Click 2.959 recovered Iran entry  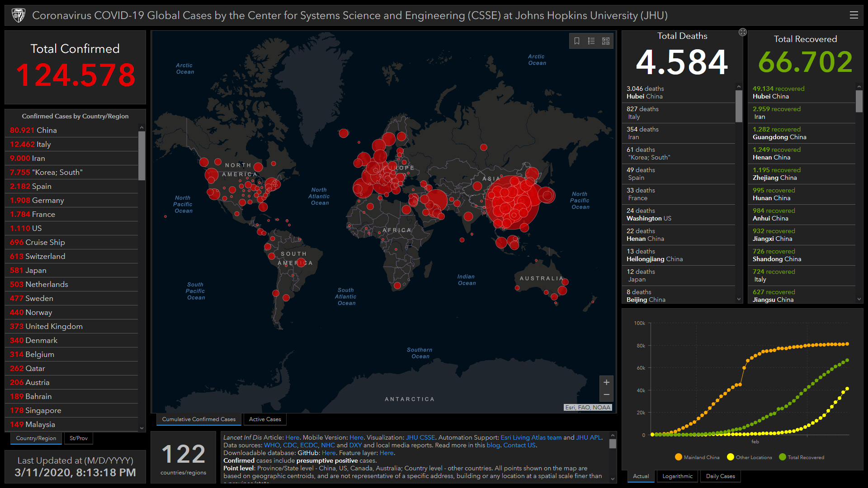[802, 113]
